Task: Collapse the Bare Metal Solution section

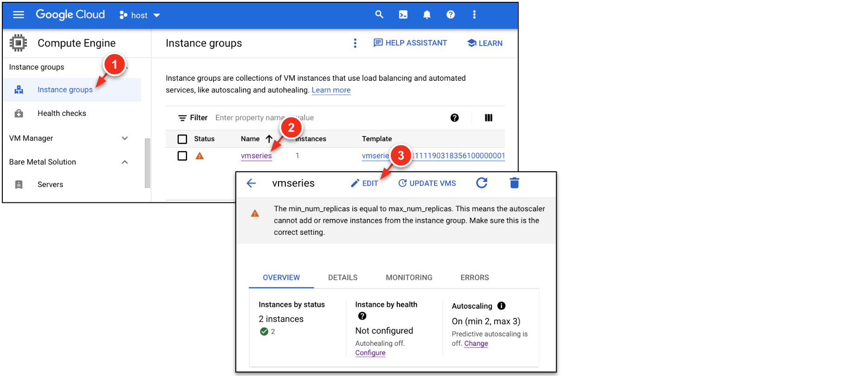Action: [124, 162]
